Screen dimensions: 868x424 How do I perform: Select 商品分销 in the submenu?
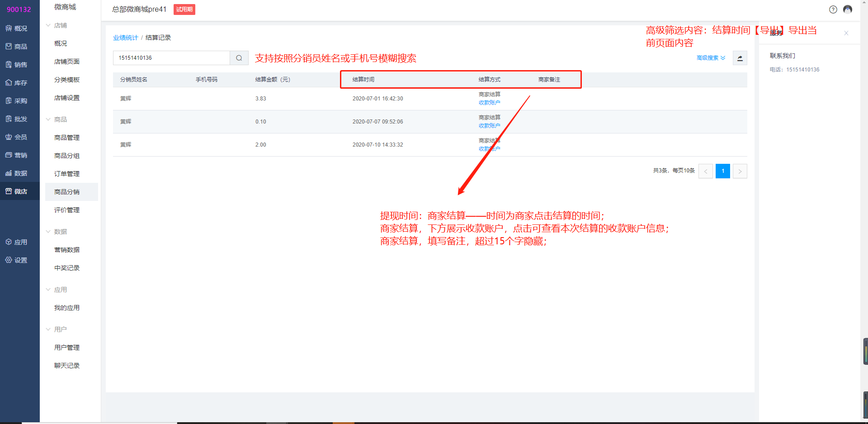(67, 192)
